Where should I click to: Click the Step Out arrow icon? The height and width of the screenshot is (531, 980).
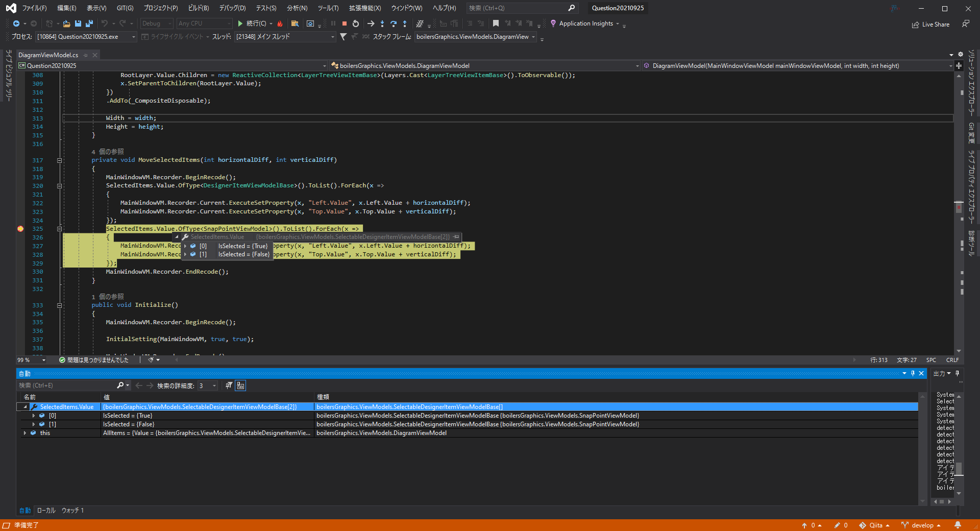pos(405,23)
